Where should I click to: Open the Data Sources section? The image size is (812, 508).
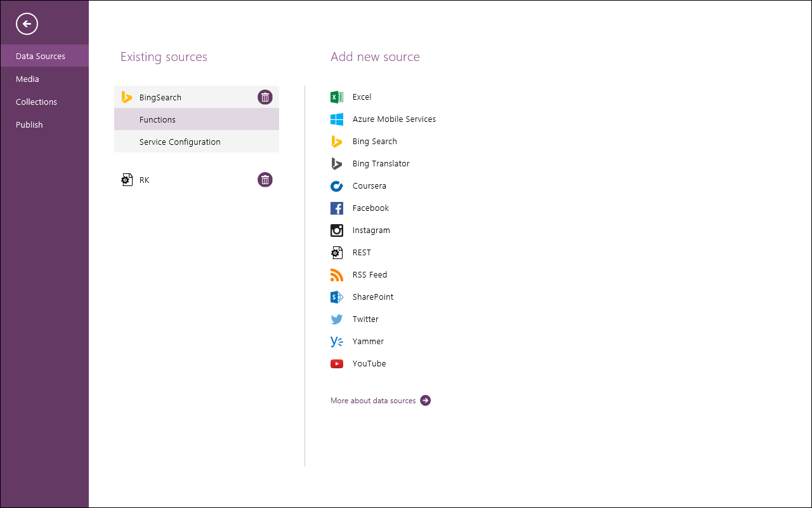[44, 56]
